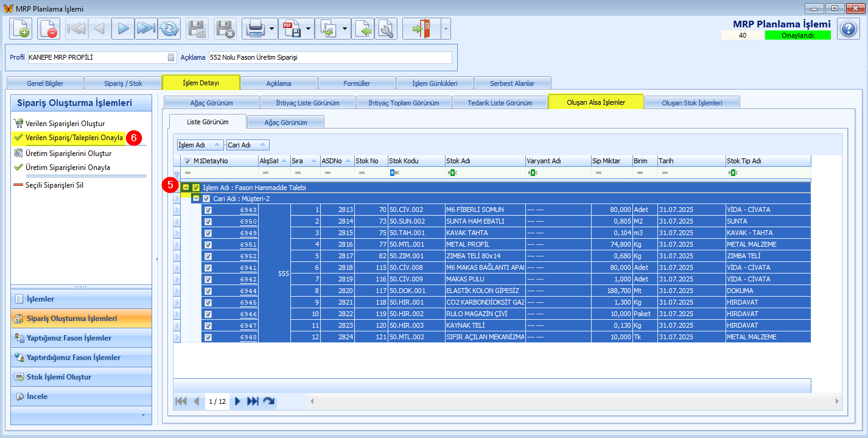The height and width of the screenshot is (438, 868).
Task: Click the refresh toolbar icon
Action: 169,29
